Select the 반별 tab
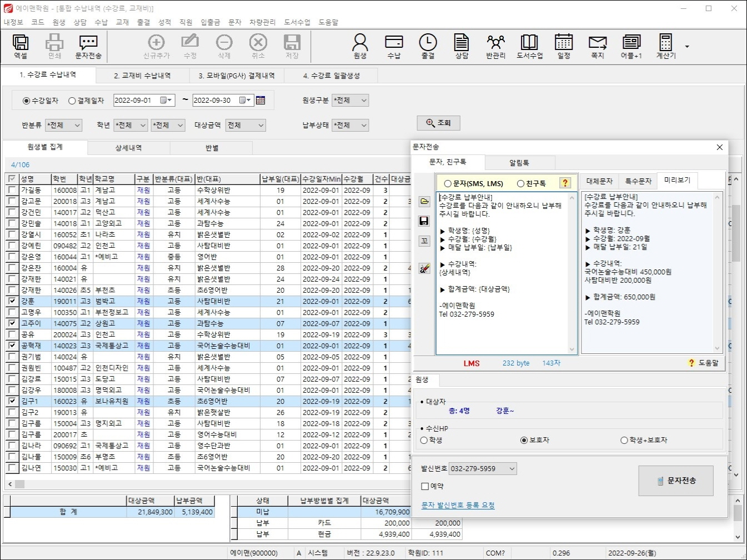Image resolution: width=747 pixels, height=560 pixels. pyautogui.click(x=212, y=148)
